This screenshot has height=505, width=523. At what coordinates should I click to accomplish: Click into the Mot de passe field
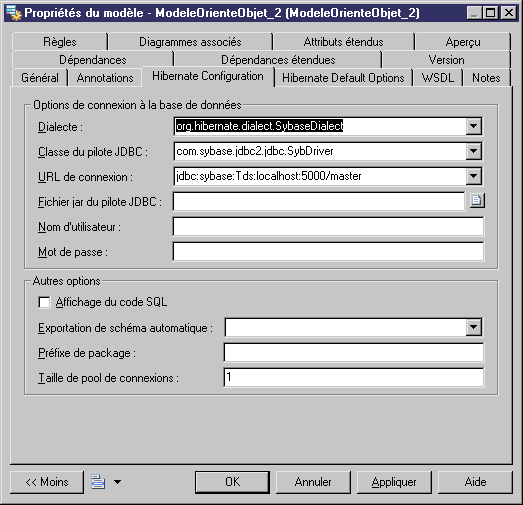click(328, 252)
